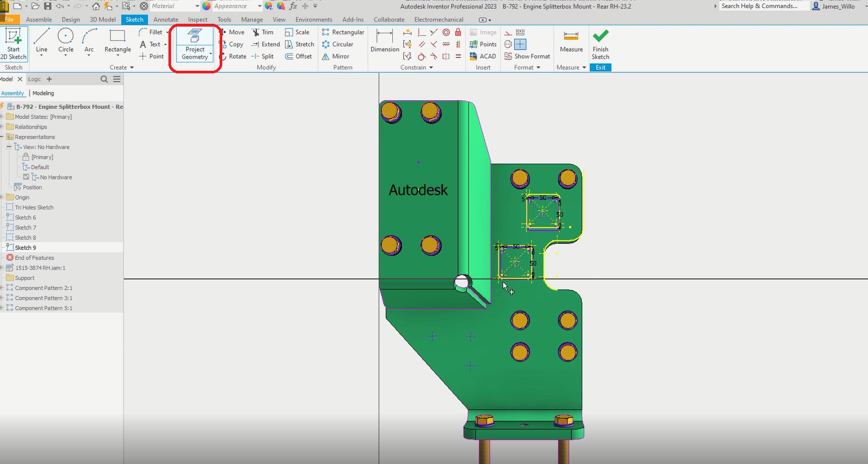Open the File menu
The height and width of the screenshot is (464, 868).
tap(8, 20)
